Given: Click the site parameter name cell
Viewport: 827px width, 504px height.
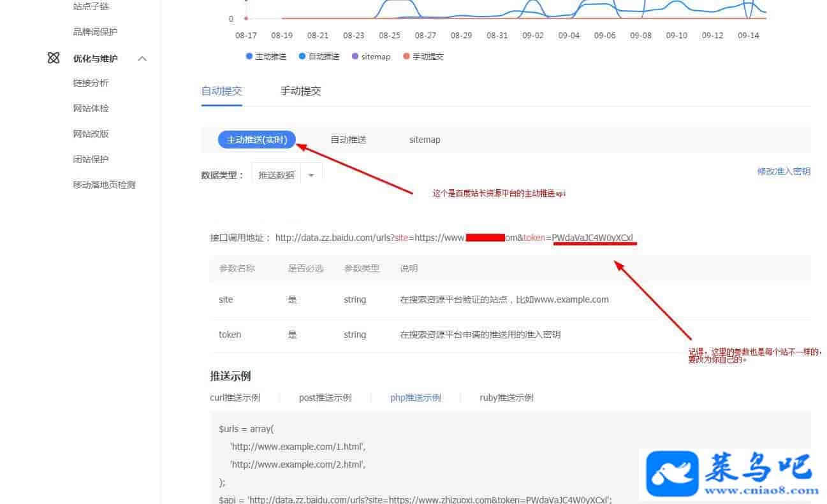Looking at the screenshot, I should click(226, 299).
